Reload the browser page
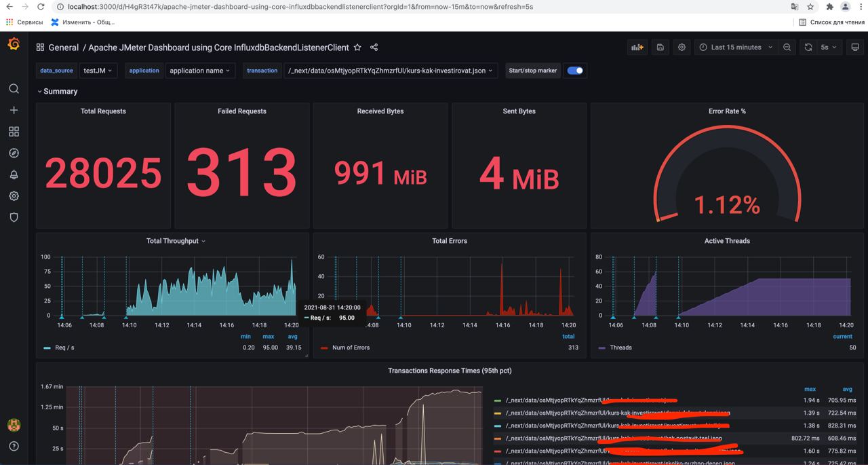The width and height of the screenshot is (868, 465). 41,7
